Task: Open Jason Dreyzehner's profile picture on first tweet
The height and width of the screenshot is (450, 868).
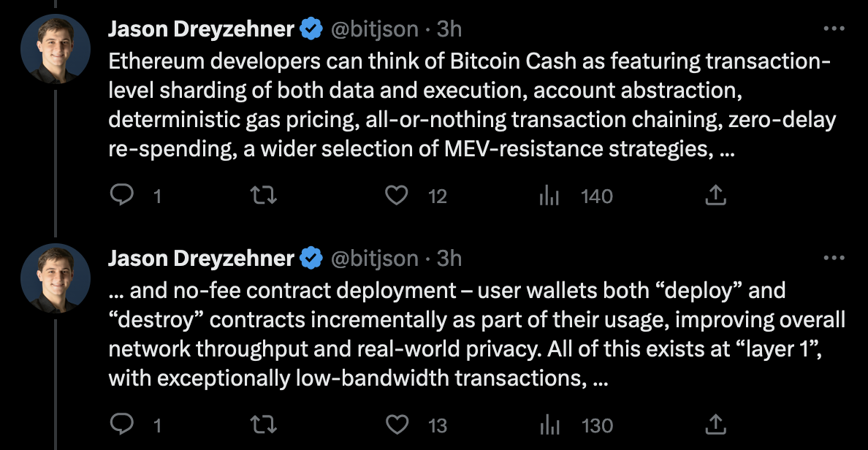Action: 56,49
